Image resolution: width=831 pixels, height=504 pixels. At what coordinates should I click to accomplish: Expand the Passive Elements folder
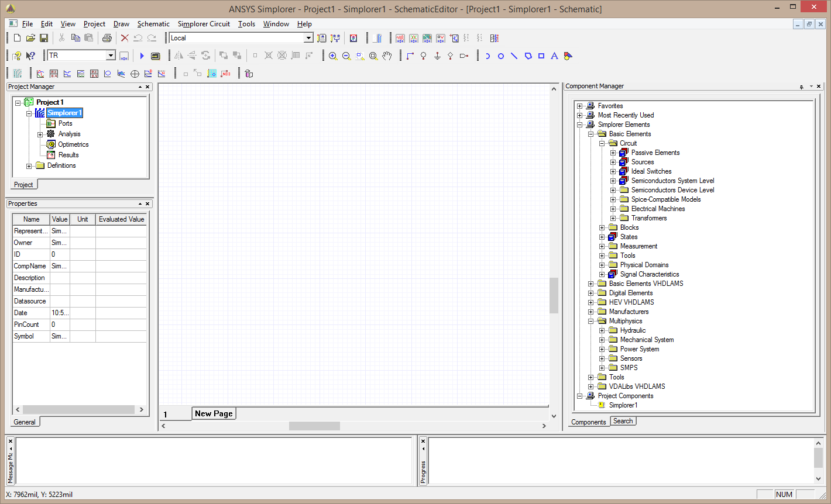click(x=613, y=153)
